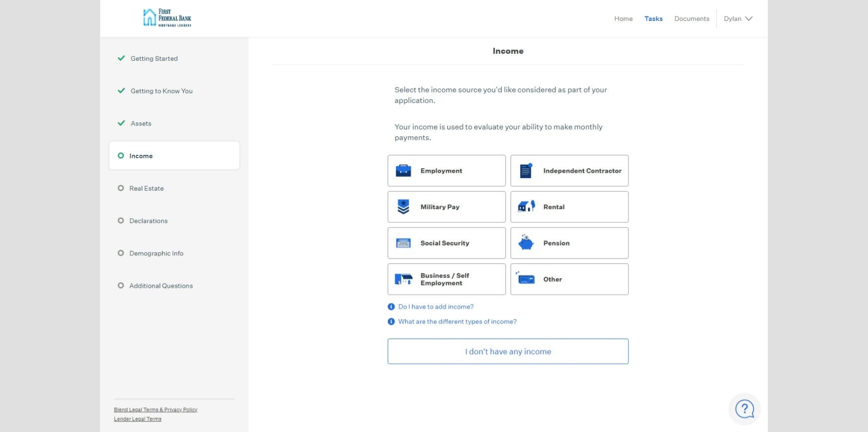Open the help chat bubble icon

click(x=745, y=409)
